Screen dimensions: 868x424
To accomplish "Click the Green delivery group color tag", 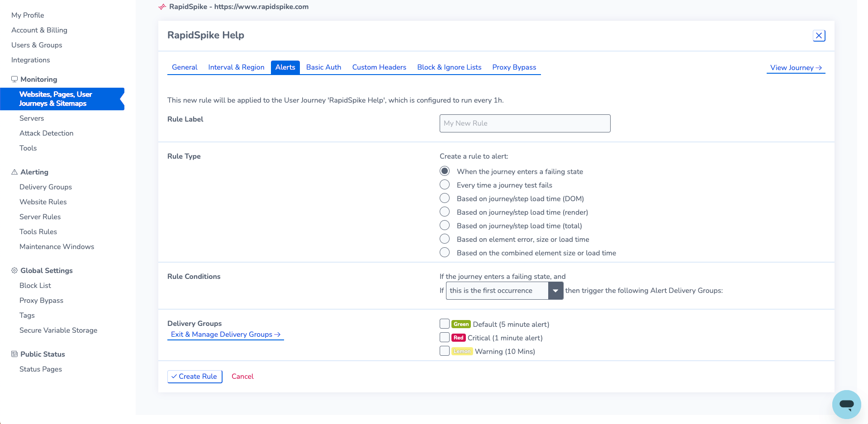I will click(461, 324).
